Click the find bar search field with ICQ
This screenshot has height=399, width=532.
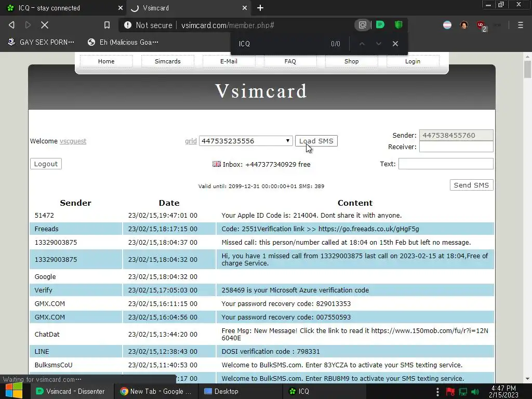[x=282, y=44]
